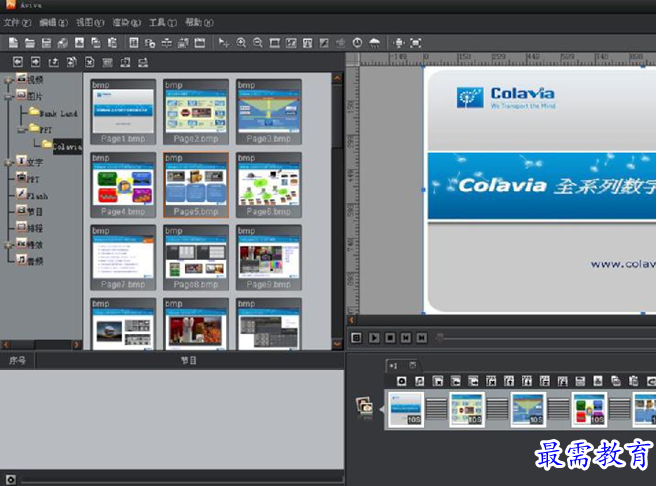Viewport: 659px width, 486px height.
Task: Open the 编辑 (Edit) menu
Action: [53, 22]
